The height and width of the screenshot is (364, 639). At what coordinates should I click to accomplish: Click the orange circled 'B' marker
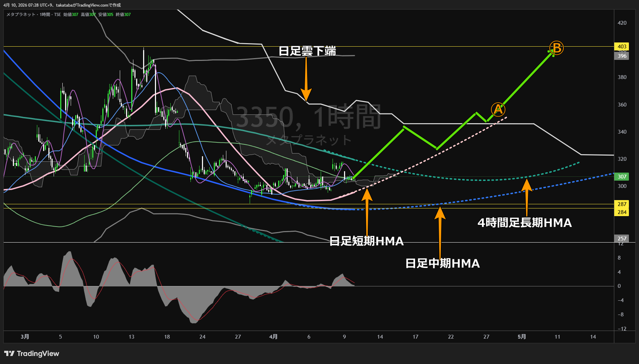556,48
